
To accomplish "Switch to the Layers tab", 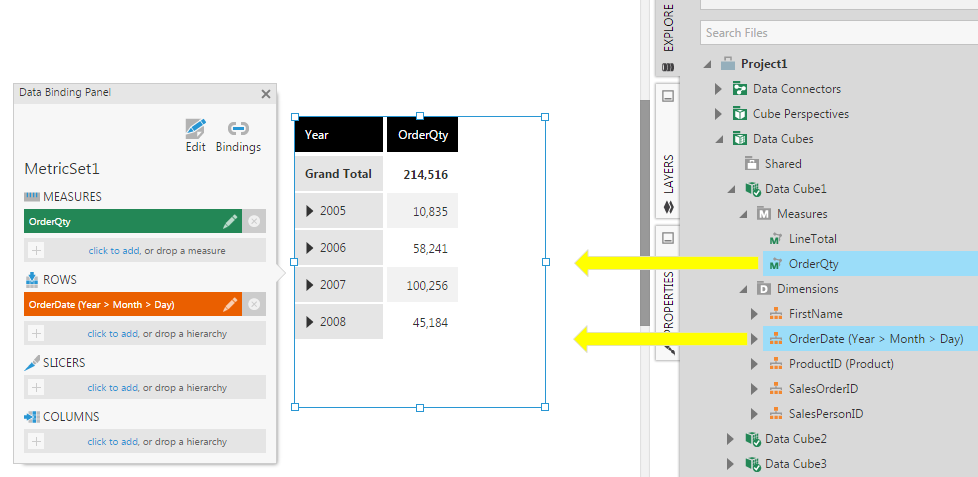I will pos(668,173).
